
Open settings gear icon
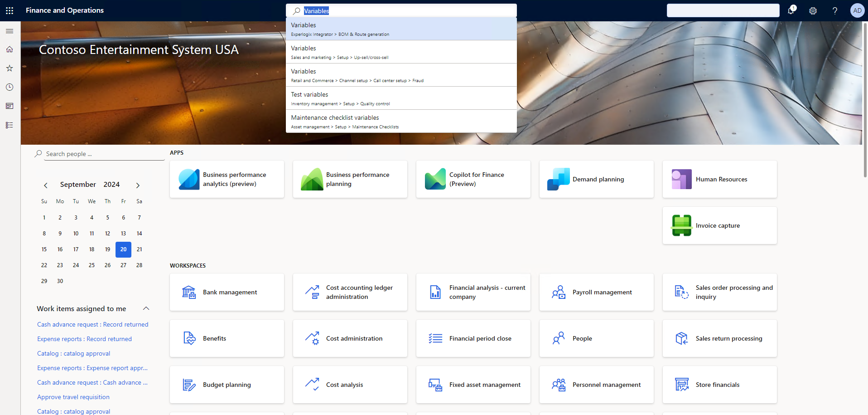pyautogui.click(x=813, y=11)
